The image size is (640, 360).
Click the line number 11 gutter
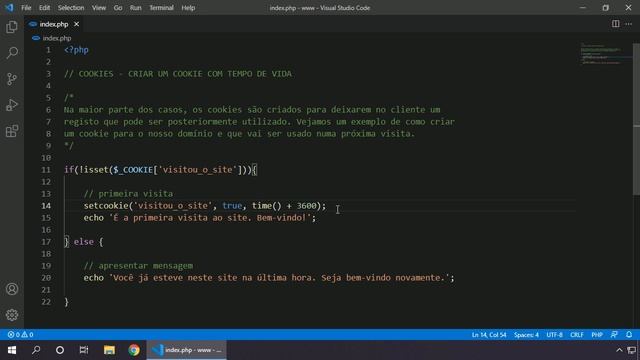(x=46, y=170)
